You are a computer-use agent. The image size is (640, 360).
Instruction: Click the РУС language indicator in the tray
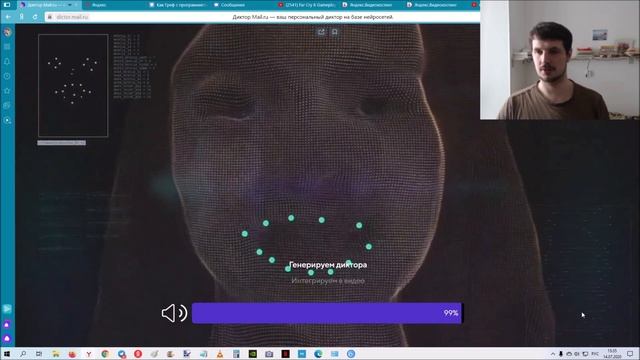pos(595,354)
